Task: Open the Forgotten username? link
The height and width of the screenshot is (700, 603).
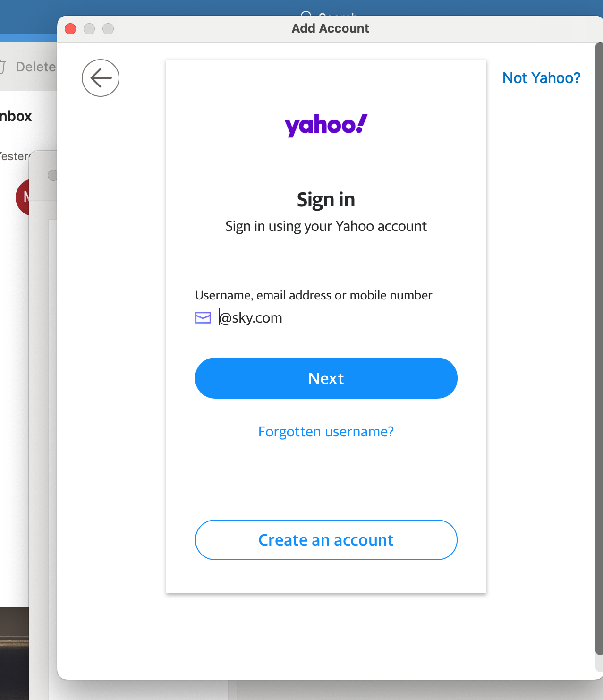Action: [326, 431]
